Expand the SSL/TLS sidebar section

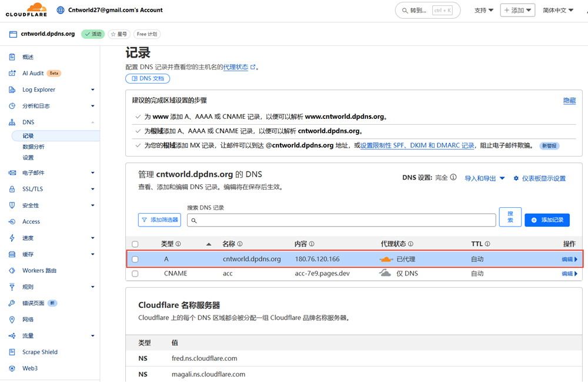[93, 189]
